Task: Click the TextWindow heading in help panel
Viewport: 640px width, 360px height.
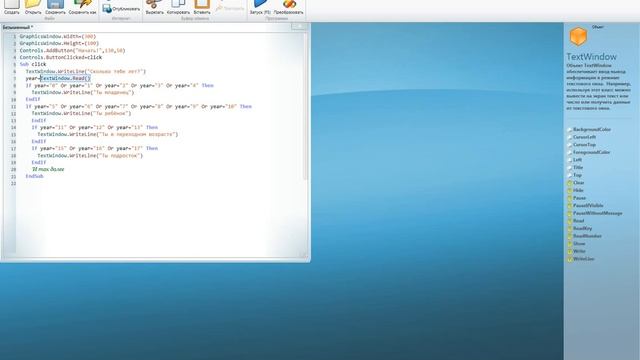Action: [x=591, y=57]
